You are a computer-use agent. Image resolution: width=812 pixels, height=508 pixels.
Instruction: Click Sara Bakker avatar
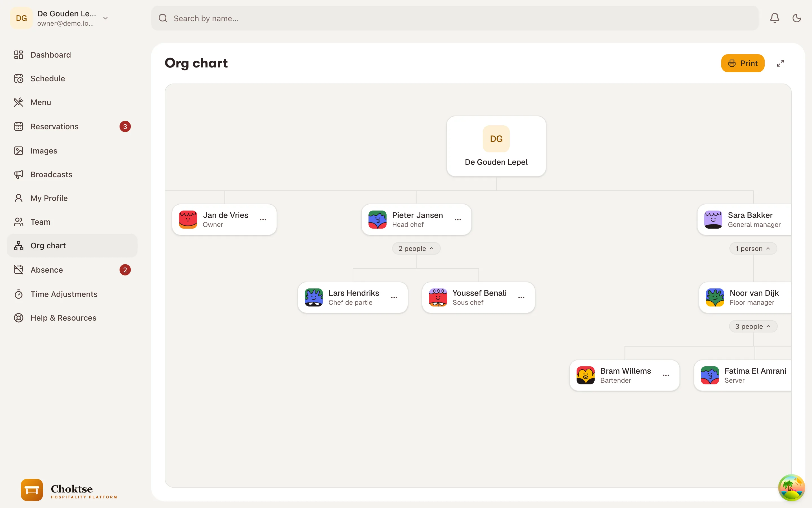pyautogui.click(x=713, y=219)
